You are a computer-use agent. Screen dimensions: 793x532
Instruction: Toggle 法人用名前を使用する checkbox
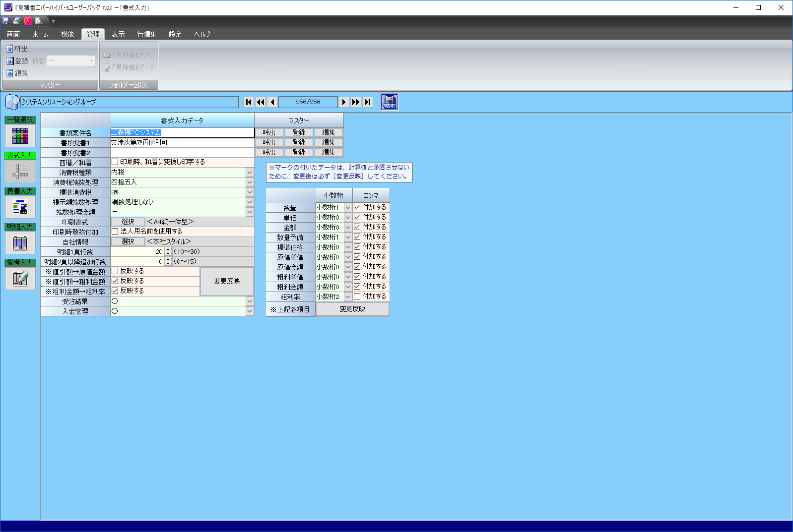pyautogui.click(x=115, y=232)
